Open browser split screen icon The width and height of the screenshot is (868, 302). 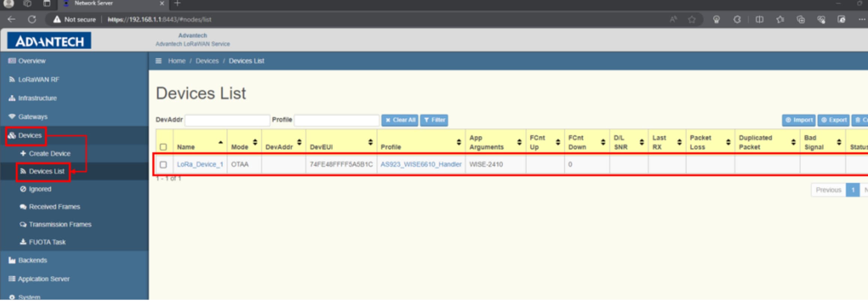pos(759,19)
